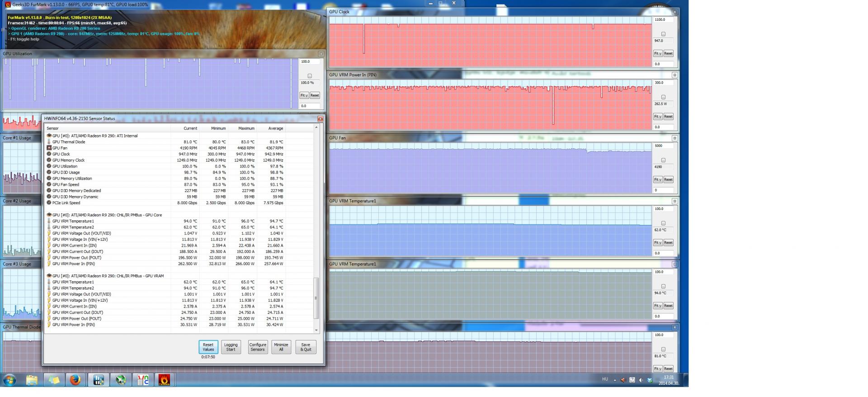Click Reset in GPU Fan graph
868x397 pixels.
(x=668, y=180)
